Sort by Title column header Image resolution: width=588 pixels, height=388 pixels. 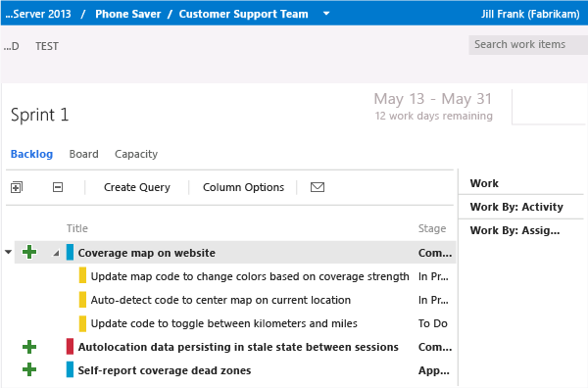(77, 228)
